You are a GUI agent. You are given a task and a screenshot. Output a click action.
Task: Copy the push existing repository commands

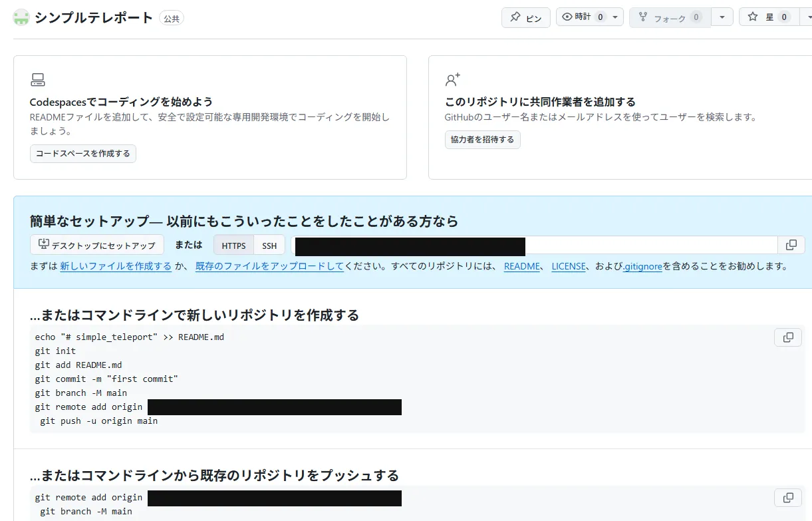click(788, 498)
